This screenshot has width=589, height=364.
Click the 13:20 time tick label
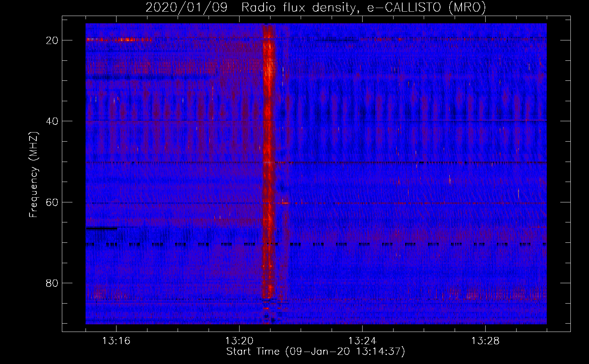(239, 341)
